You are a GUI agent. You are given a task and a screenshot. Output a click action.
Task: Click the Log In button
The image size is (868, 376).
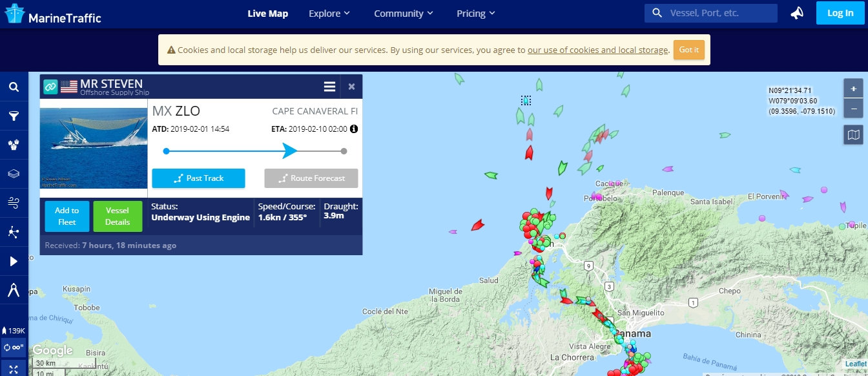tap(840, 13)
